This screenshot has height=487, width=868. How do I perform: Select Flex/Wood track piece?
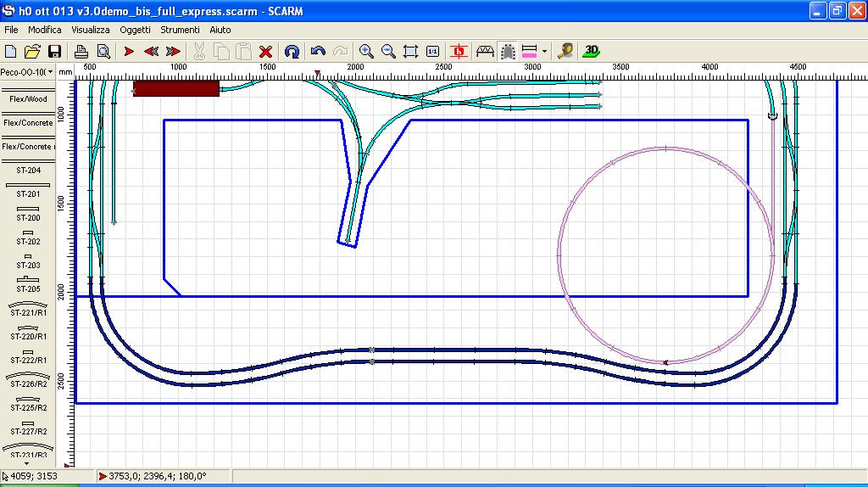[28, 94]
